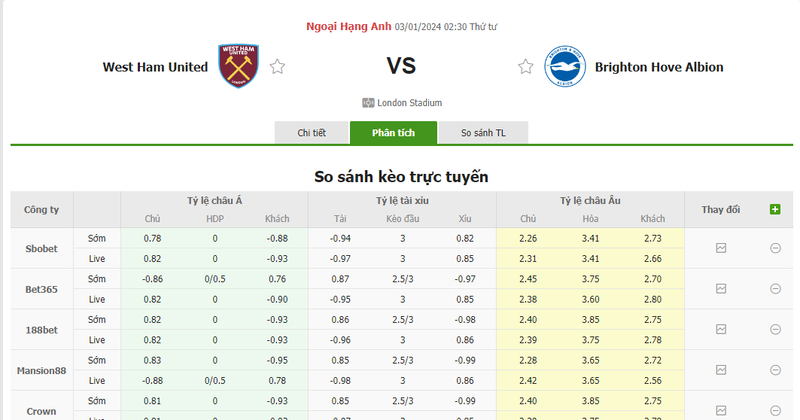Image resolution: width=800 pixels, height=420 pixels.
Task: Click the London Stadium venue icon
Action: 368,103
